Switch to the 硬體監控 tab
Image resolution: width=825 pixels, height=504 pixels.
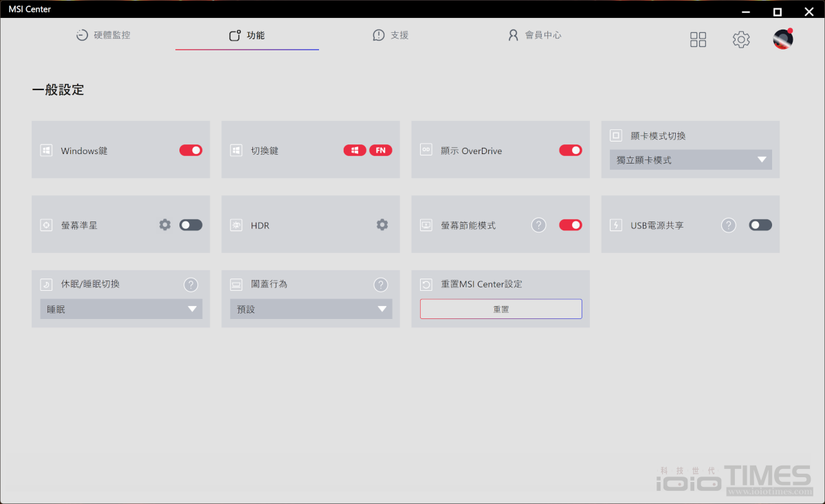point(103,35)
